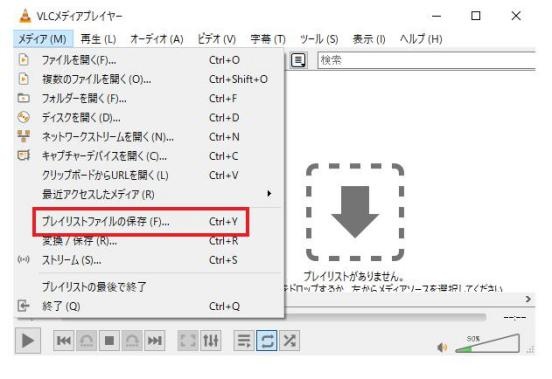The image size is (552, 379).
Task: Toggle shuffle random playback button
Action: pyautogui.click(x=289, y=341)
